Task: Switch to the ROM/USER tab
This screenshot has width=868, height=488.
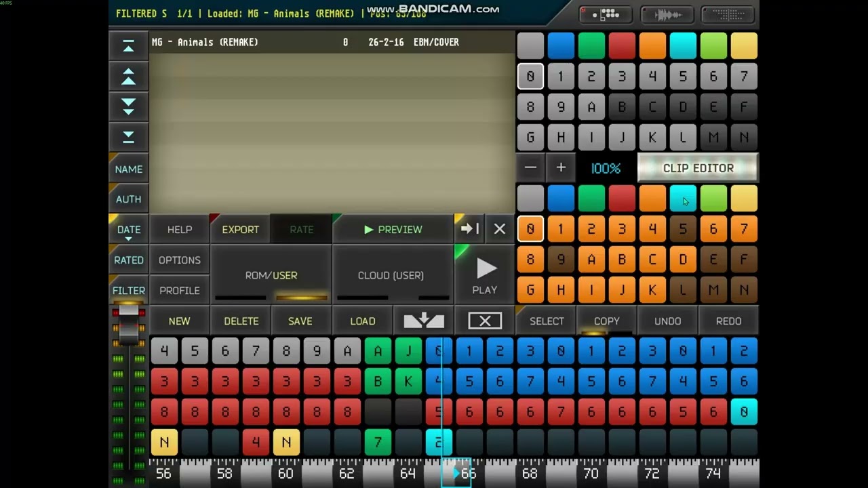Action: click(271, 274)
